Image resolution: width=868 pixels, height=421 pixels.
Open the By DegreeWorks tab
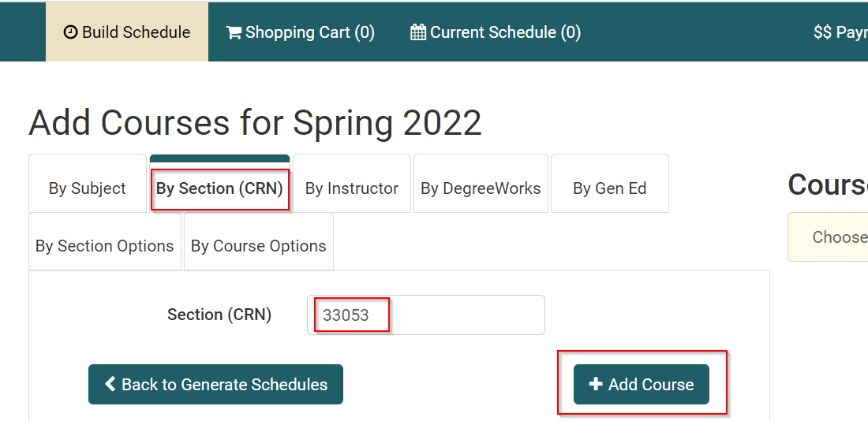click(x=481, y=188)
